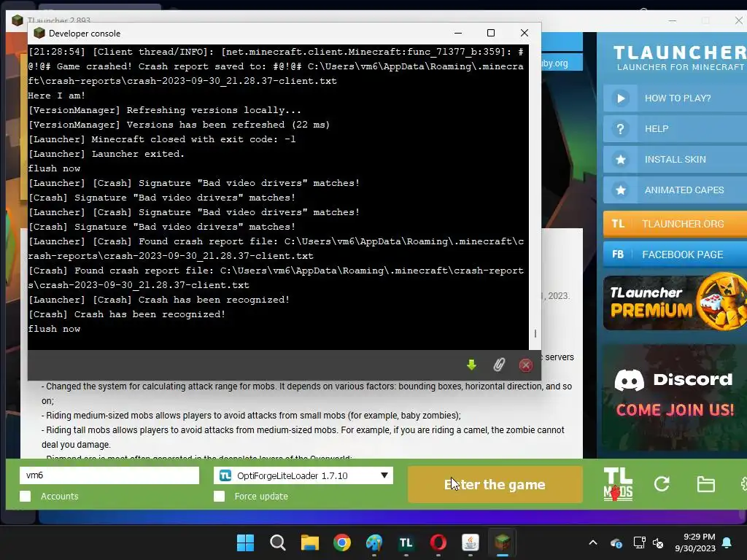This screenshot has width=747, height=560.
Task: Click the play icon beside How to Play
Action: point(620,98)
